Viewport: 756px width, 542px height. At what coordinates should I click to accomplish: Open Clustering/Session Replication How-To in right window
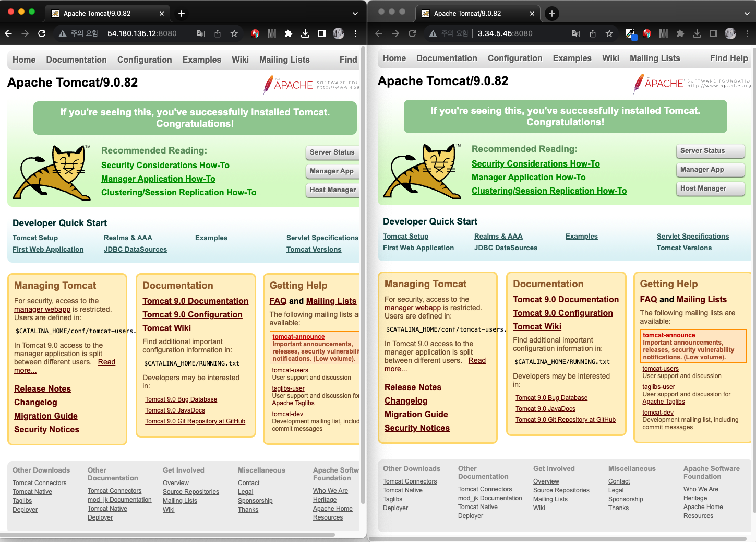(x=549, y=191)
